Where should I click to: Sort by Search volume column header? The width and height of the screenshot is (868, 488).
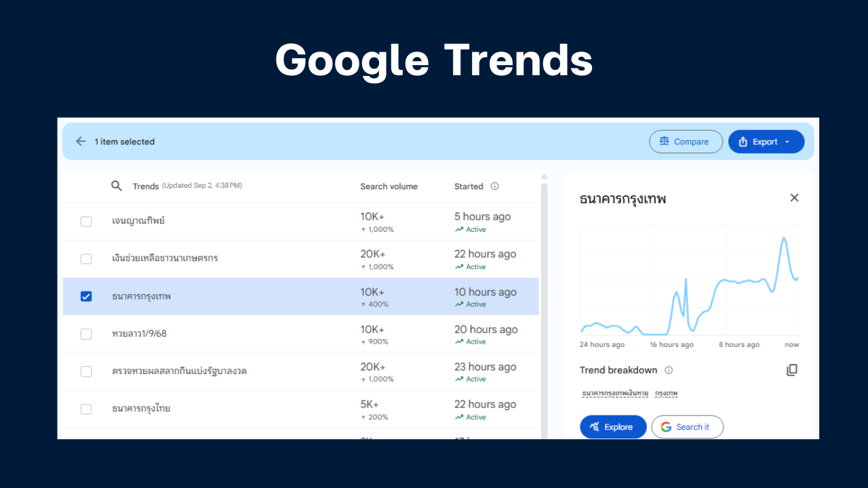389,186
